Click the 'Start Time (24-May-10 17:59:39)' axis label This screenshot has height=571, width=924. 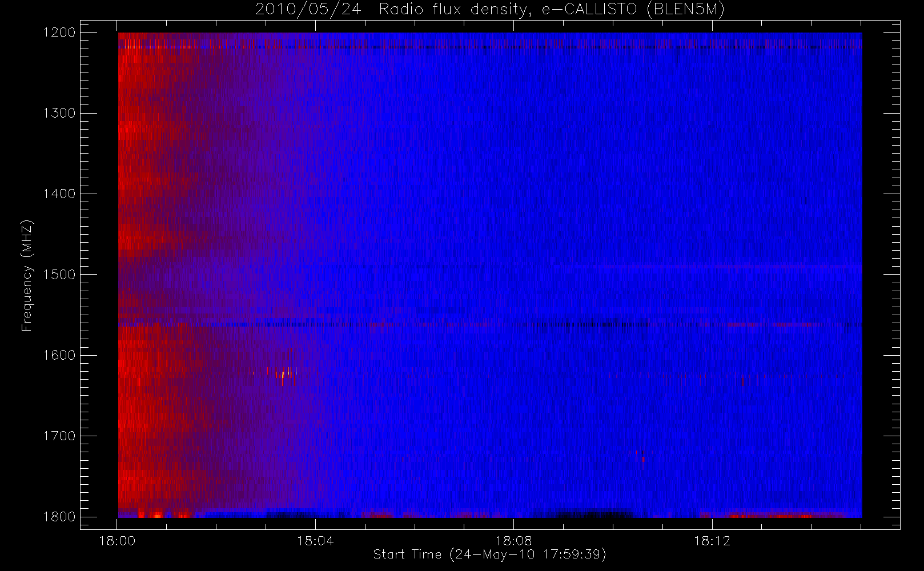pos(489,554)
